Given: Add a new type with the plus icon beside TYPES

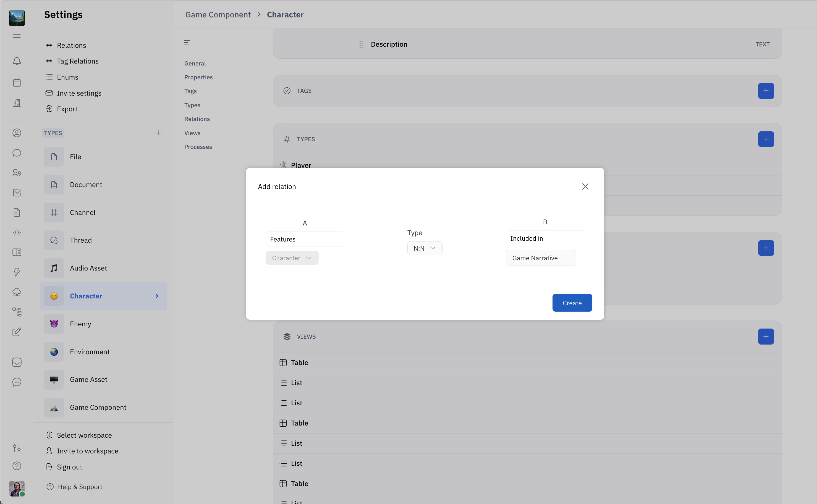Looking at the screenshot, I should [x=158, y=133].
